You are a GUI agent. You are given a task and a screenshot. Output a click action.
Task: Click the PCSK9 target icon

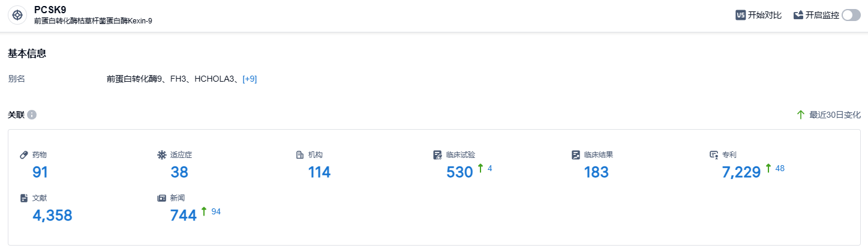[x=17, y=15]
